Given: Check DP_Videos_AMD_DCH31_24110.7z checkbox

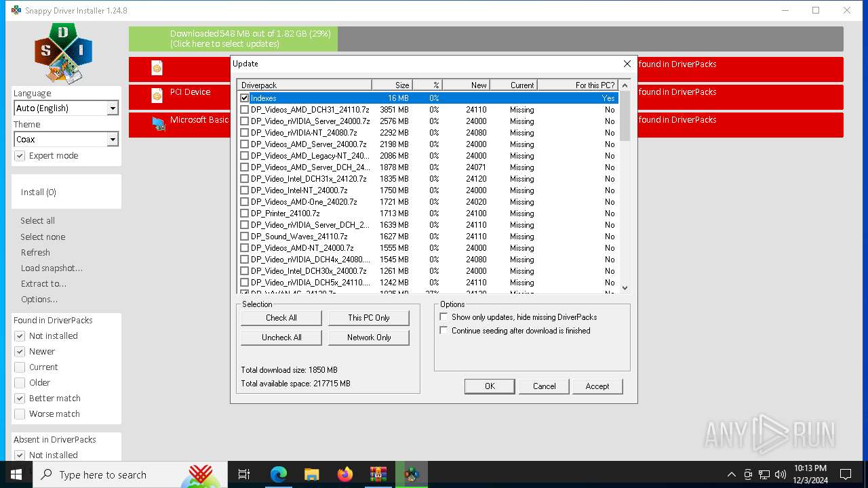Looking at the screenshot, I should pyautogui.click(x=245, y=110).
